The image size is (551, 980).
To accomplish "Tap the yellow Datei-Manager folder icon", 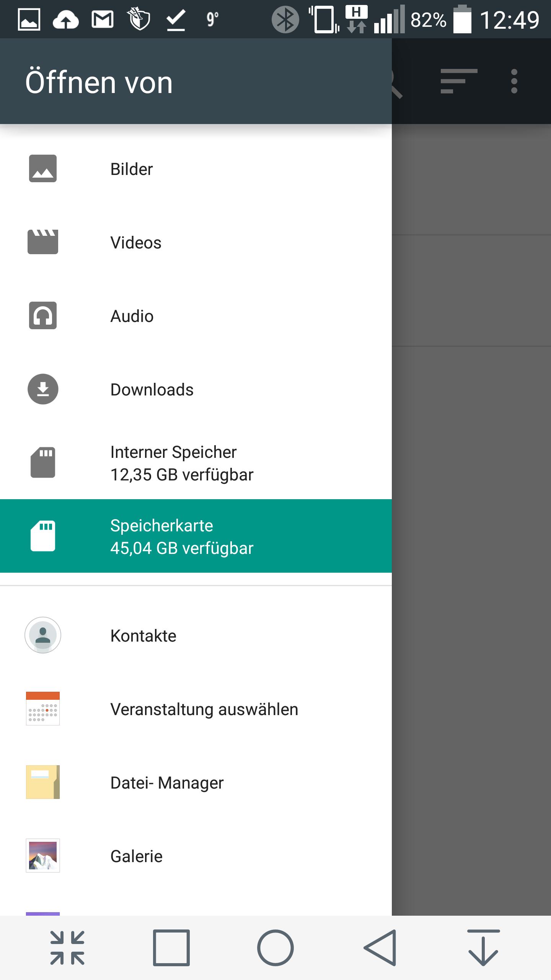I will tap(43, 782).
